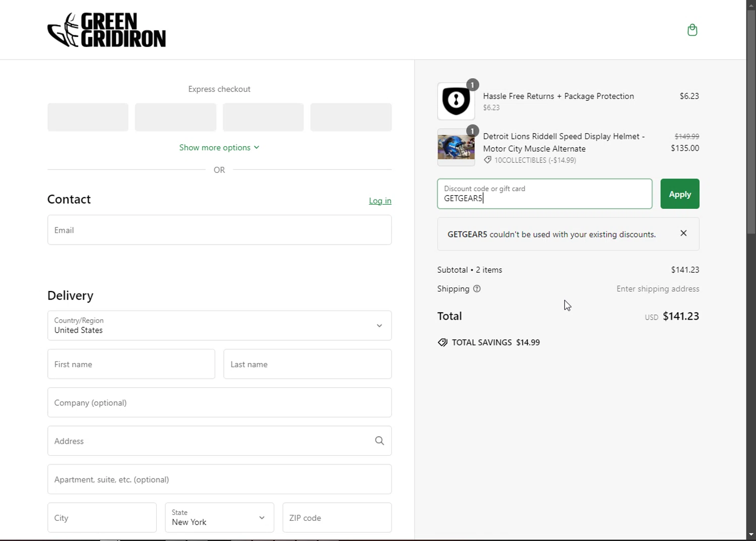Dismiss the GETGEAR5 discount error message
This screenshot has width=756, height=541.
[x=683, y=233]
